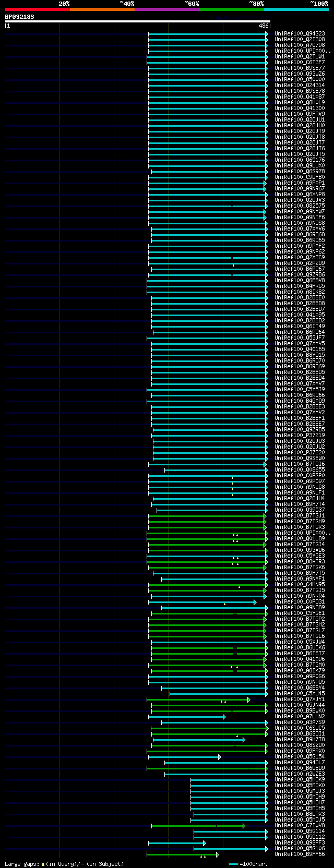Open hit UniRef100_Q08655
Screen dimensions: 334x868
[300, 470]
